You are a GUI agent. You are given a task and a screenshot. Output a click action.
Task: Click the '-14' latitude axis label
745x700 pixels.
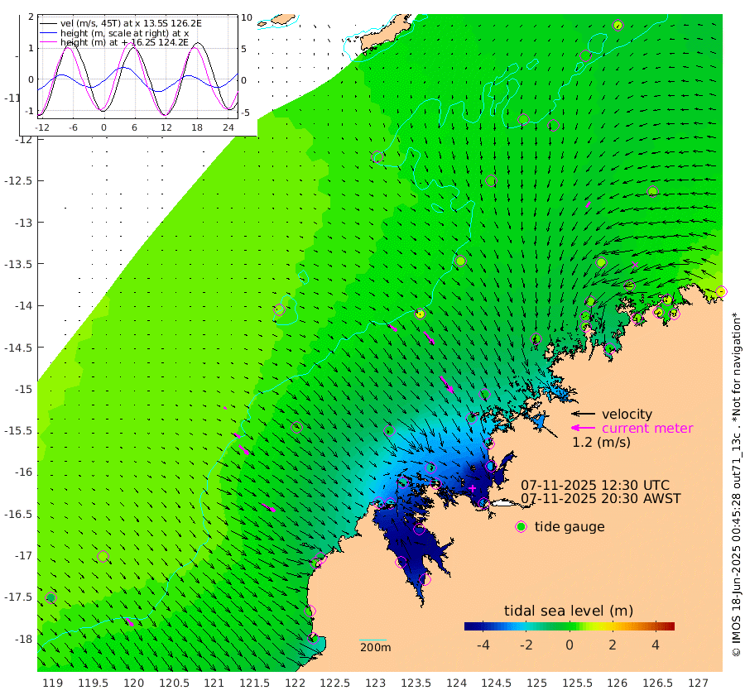tap(24, 306)
